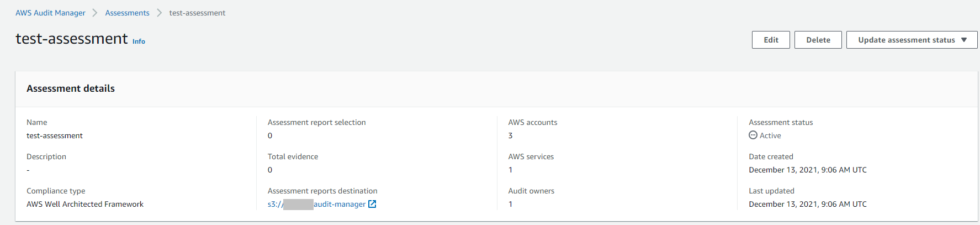Expand Update assessment status dropdown
Viewport: 980px width, 225px height.
pos(912,40)
